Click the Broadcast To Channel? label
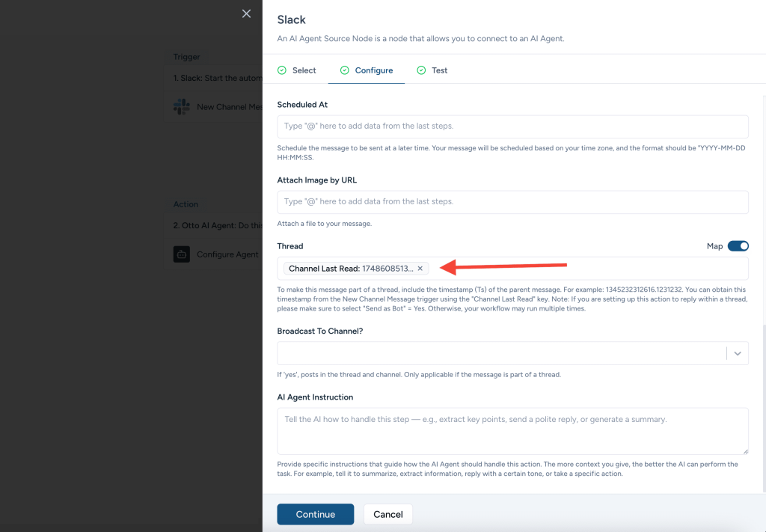This screenshot has height=532, width=766. pos(320,331)
